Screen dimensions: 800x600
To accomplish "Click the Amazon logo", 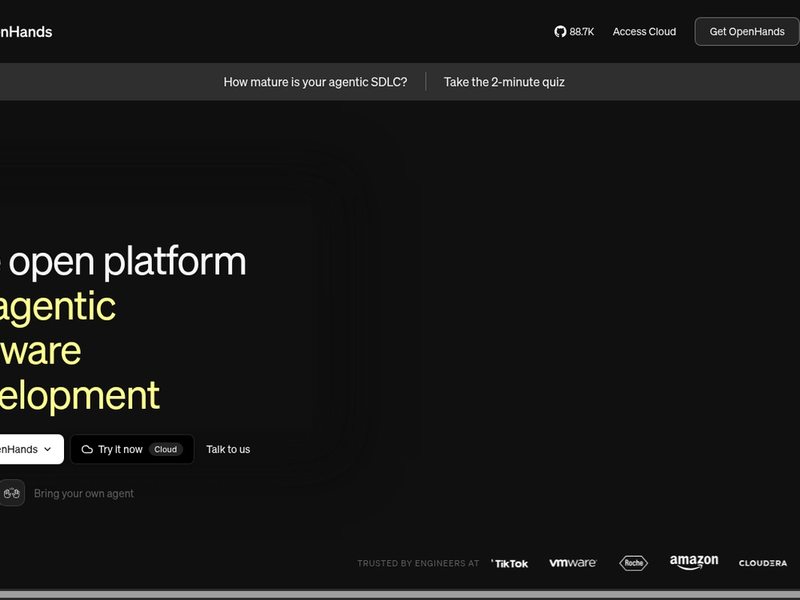I will 694,562.
